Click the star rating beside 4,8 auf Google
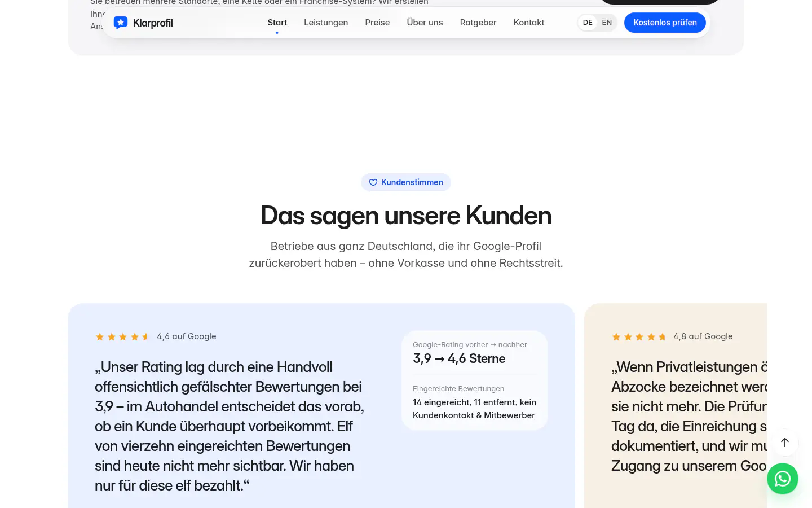 [x=639, y=337]
